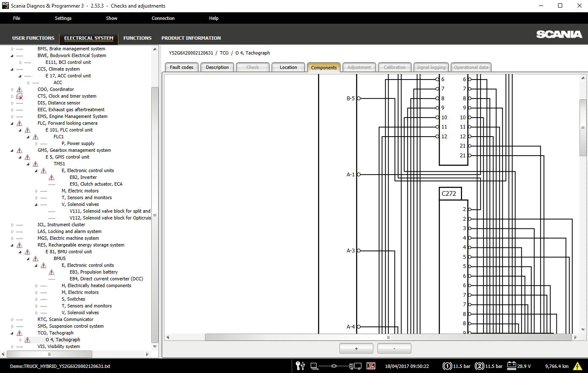Image resolution: width=588 pixels, height=373 pixels.
Task: Switch to the Fault codes tab
Action: click(181, 67)
